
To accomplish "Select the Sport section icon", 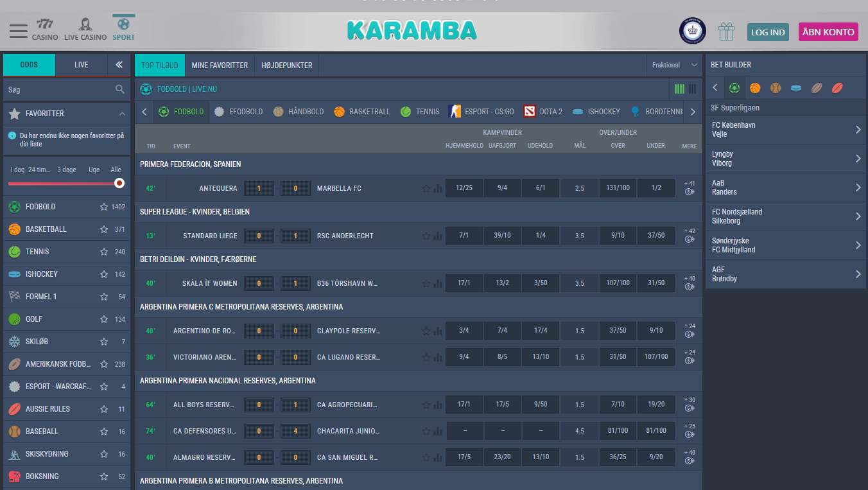I will (x=123, y=30).
